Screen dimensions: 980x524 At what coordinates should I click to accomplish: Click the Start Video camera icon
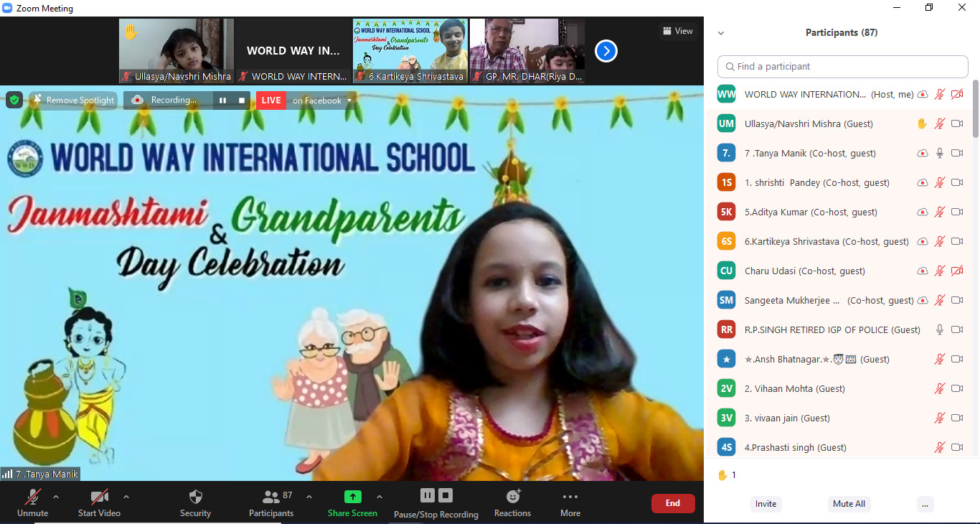point(99,496)
